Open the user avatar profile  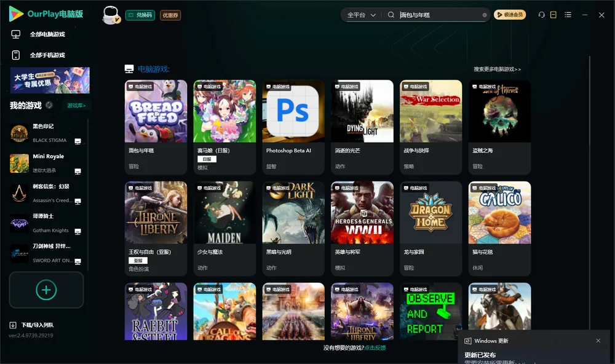111,15
